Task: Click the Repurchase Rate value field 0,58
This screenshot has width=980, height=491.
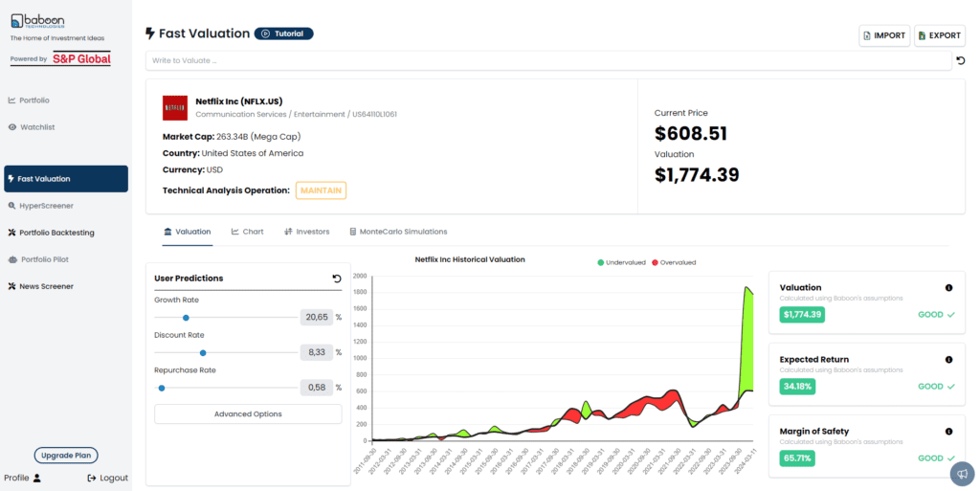Action: click(316, 388)
